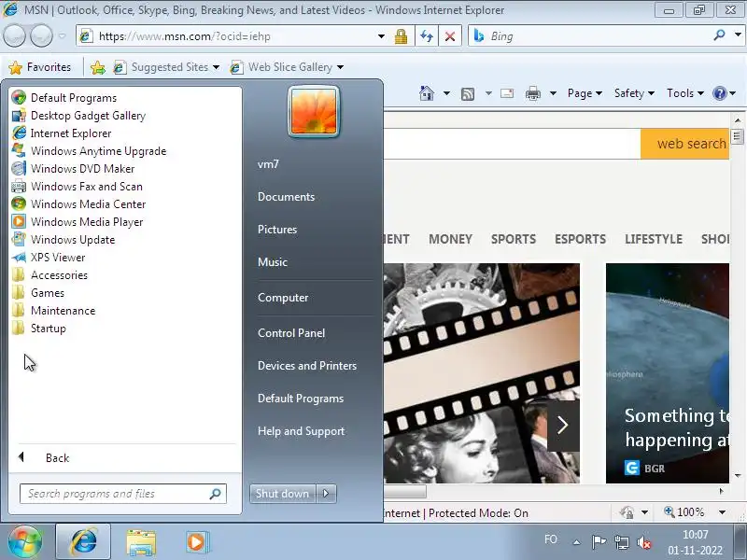
Task: Click the Shut down button
Action: 283,494
